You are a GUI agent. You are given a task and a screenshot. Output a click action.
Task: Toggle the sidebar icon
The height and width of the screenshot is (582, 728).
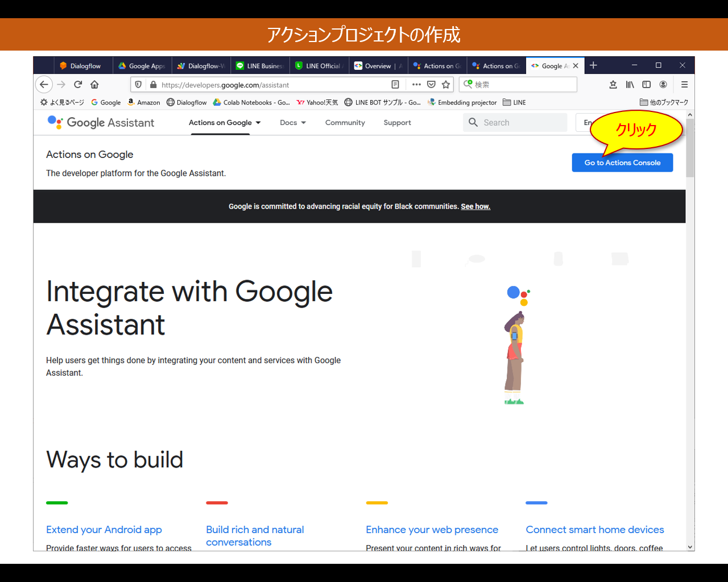(647, 84)
